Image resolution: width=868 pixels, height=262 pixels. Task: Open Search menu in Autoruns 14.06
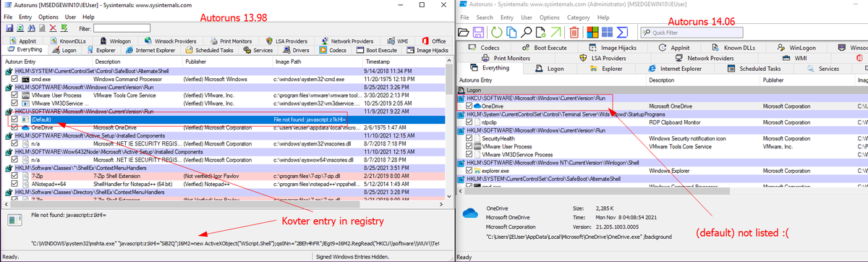pos(485,17)
